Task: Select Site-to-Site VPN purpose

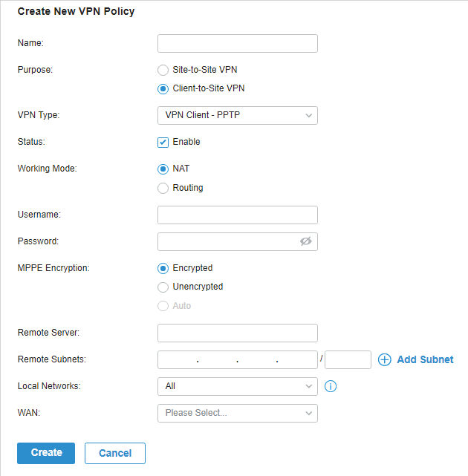Action: pyautogui.click(x=163, y=70)
